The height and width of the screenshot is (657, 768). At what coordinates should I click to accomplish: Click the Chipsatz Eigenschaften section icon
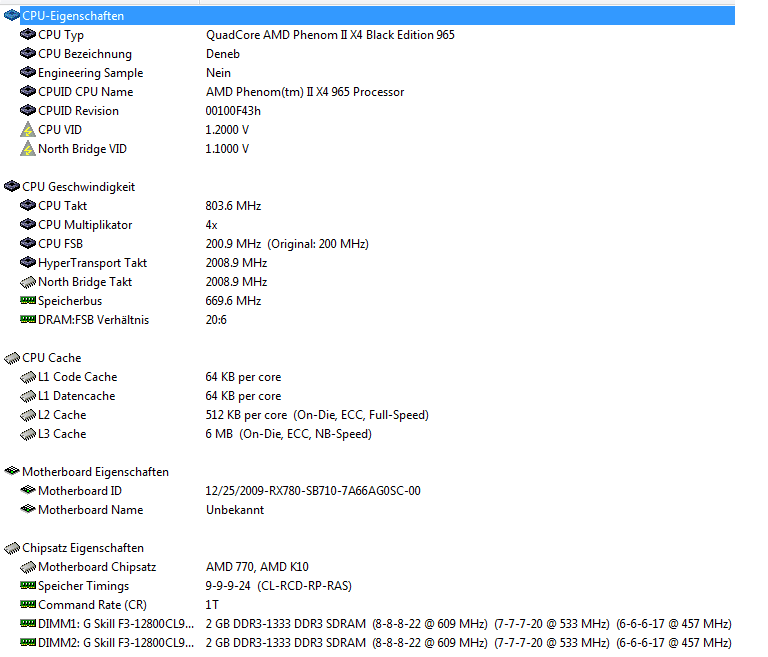[11, 548]
